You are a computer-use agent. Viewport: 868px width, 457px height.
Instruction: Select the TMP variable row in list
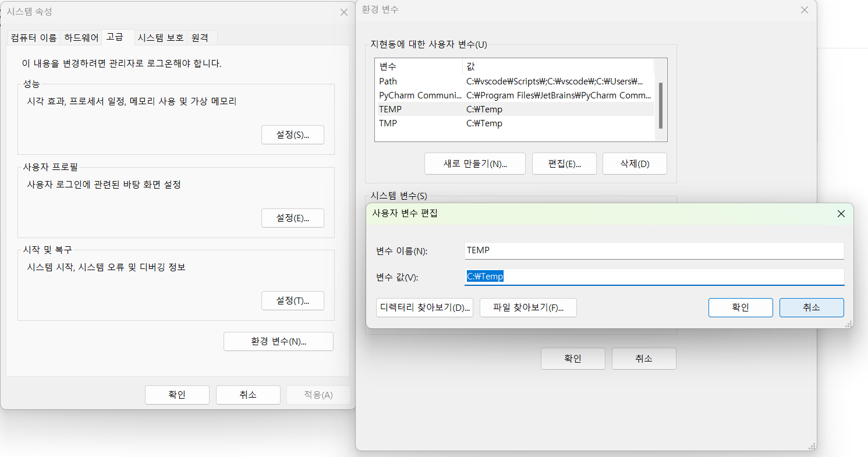tap(515, 123)
